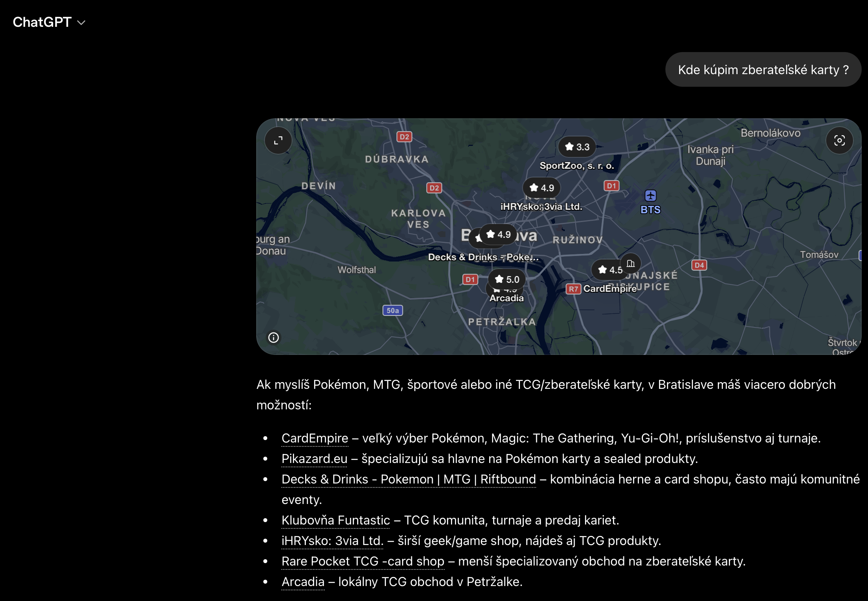Click the Arcadia label on the map
868x601 pixels.
click(x=507, y=299)
